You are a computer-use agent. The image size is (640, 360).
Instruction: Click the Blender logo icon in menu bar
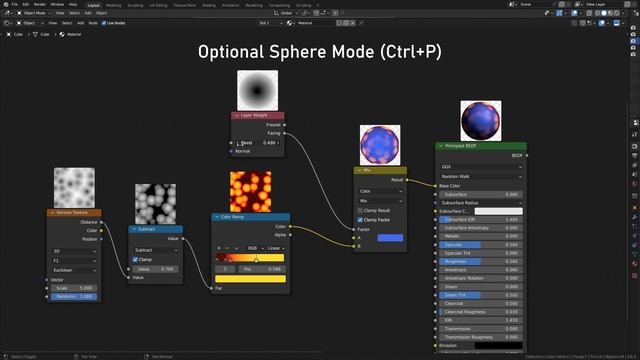pos(6,4)
